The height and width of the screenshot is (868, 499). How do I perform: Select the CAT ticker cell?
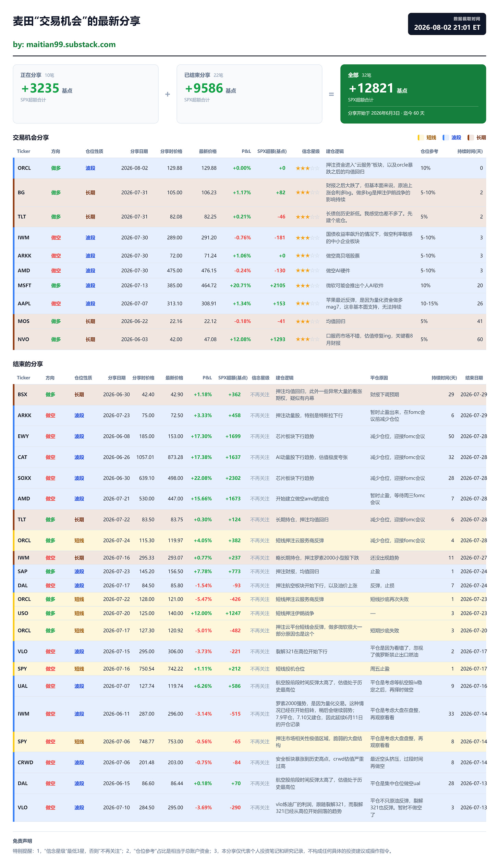coord(22,457)
